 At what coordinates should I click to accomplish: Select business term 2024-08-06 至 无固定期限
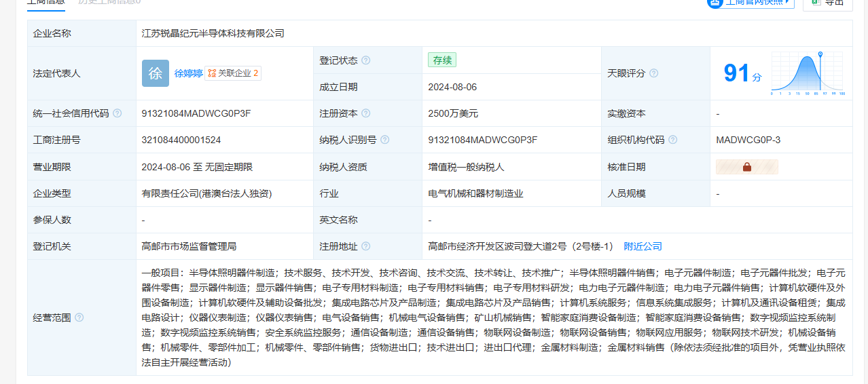pos(197,167)
